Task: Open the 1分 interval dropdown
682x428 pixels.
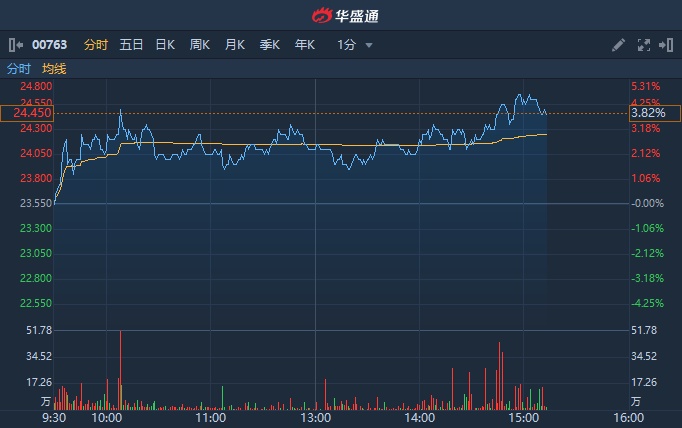Action: (x=347, y=45)
